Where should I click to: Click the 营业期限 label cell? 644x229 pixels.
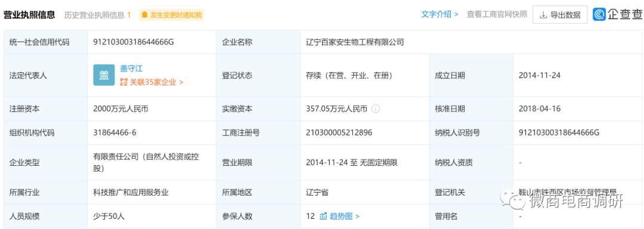[258, 163]
